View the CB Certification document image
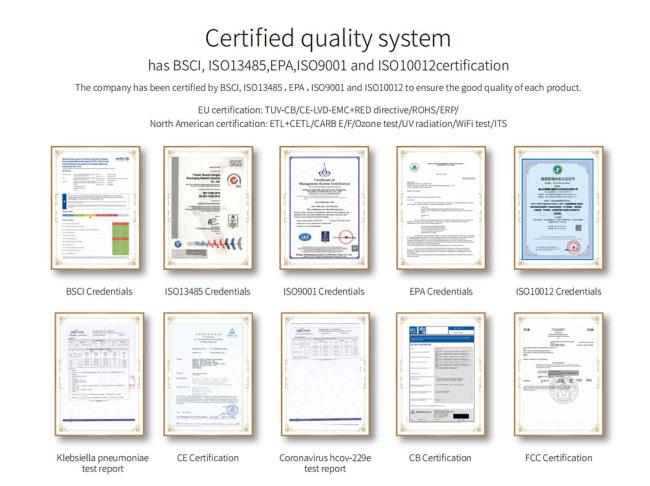This screenshot has width=650, height=486. 441,373
